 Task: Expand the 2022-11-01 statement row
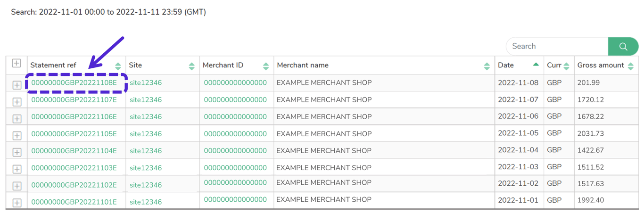tap(17, 203)
